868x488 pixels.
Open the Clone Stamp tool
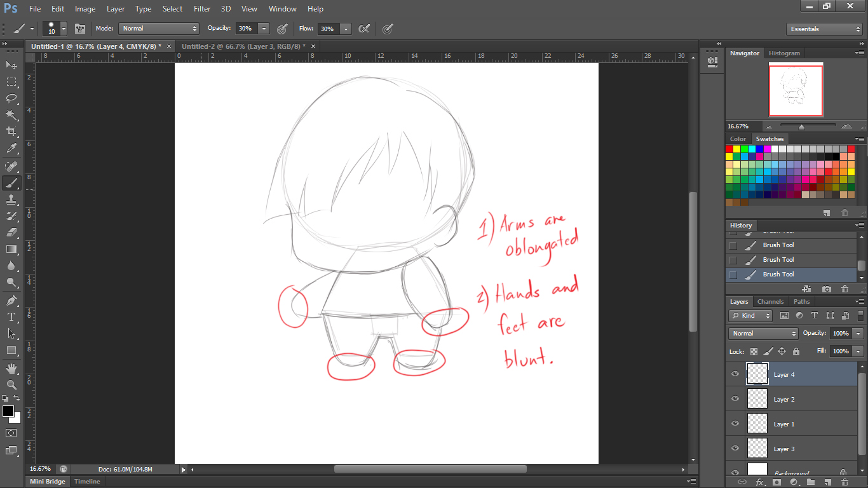click(11, 199)
